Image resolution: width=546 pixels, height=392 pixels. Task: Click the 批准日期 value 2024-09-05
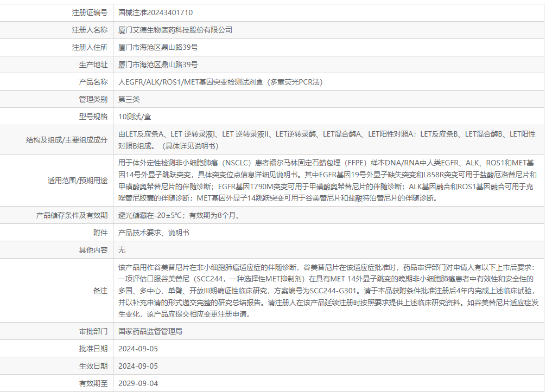click(138, 349)
